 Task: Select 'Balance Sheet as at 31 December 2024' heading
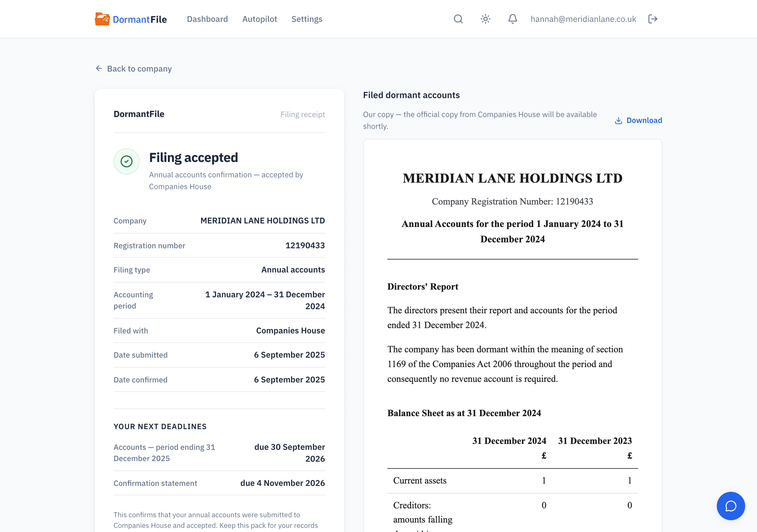tap(464, 413)
